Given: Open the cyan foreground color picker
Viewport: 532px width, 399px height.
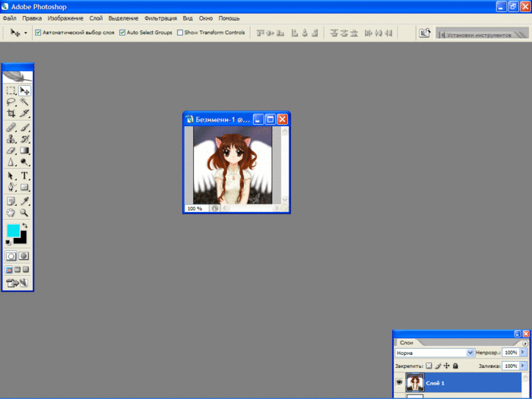Looking at the screenshot, I should 13,231.
